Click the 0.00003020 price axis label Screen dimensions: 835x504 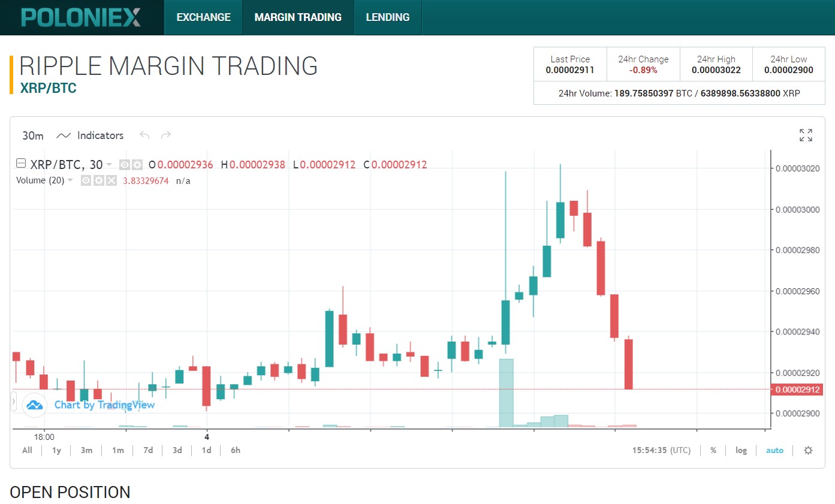[797, 168]
